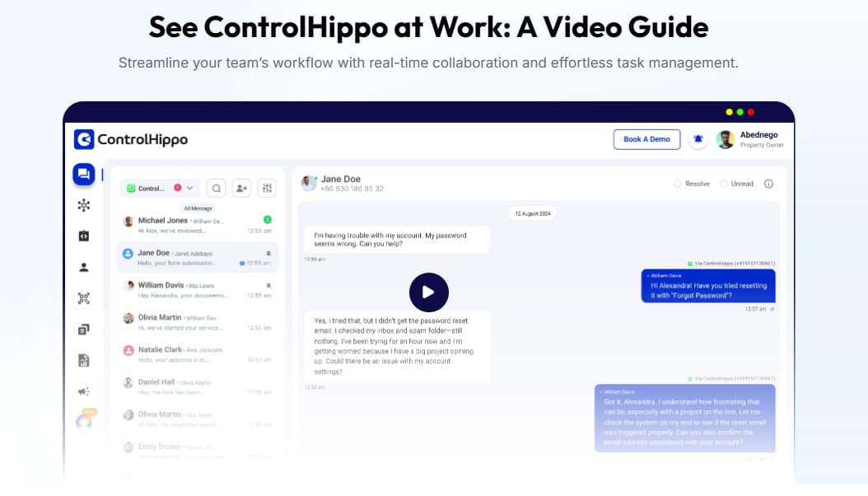Screen dimensions: 868x496
Task: Click the 12 August 2024 date chip
Action: 533,213
